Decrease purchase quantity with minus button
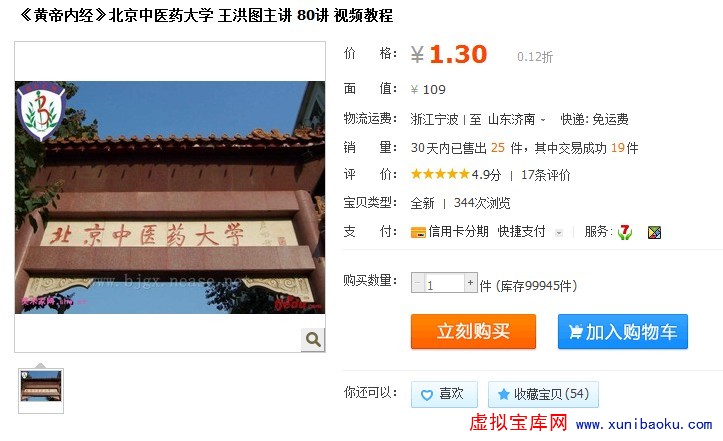Viewport: 723px width, 441px height. 418,282
